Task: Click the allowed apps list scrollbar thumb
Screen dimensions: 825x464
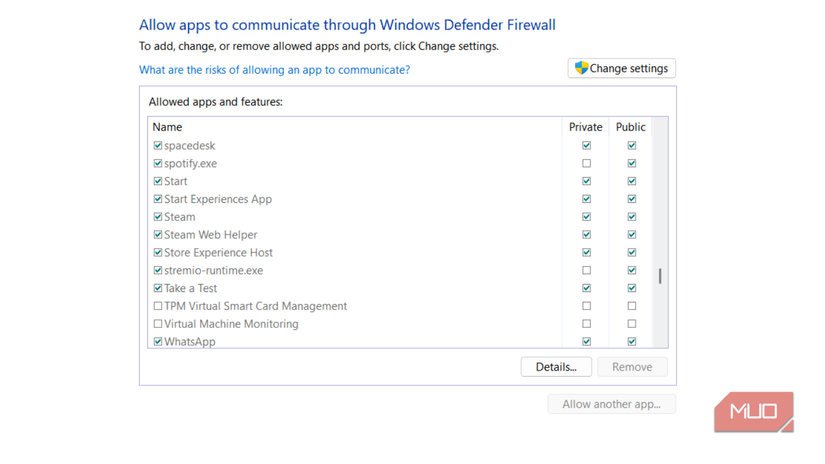Action: (x=660, y=276)
